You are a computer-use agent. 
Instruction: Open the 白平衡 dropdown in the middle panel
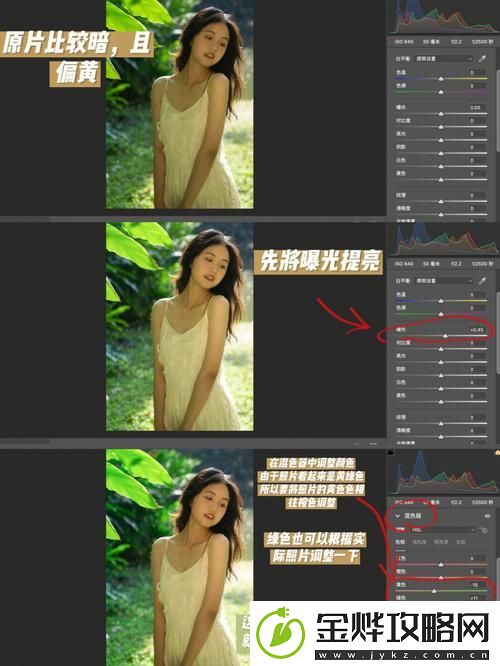click(x=443, y=281)
